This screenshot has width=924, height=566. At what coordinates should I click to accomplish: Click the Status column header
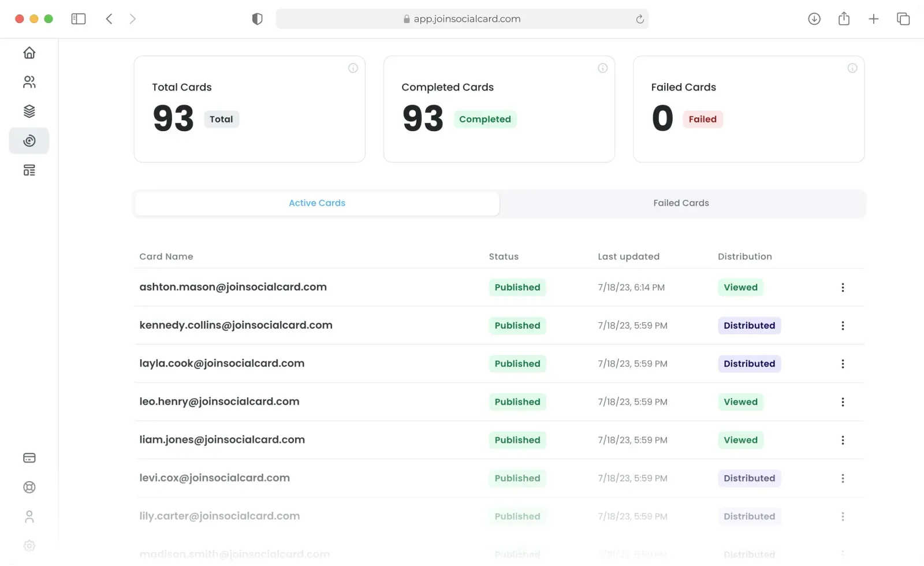click(x=504, y=256)
